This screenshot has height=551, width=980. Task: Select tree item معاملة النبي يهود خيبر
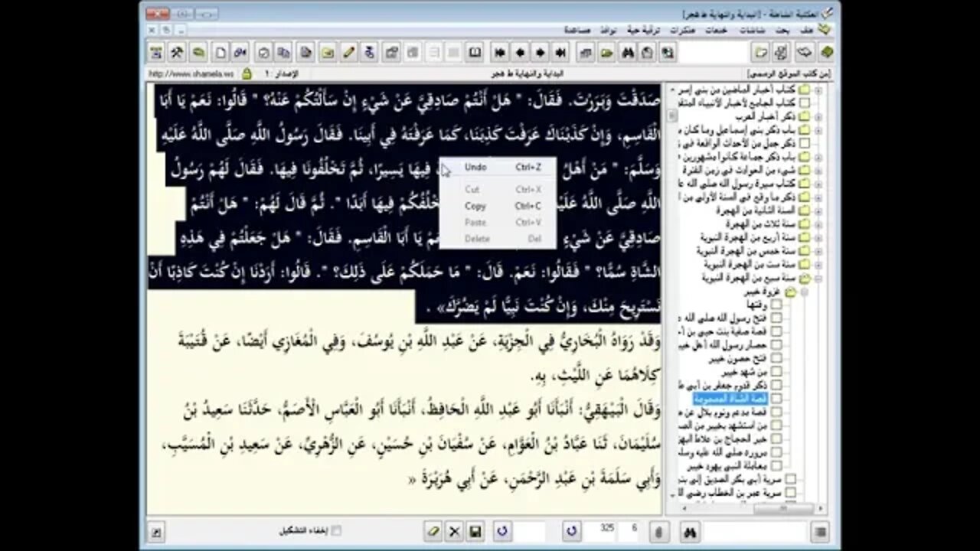tap(727, 466)
